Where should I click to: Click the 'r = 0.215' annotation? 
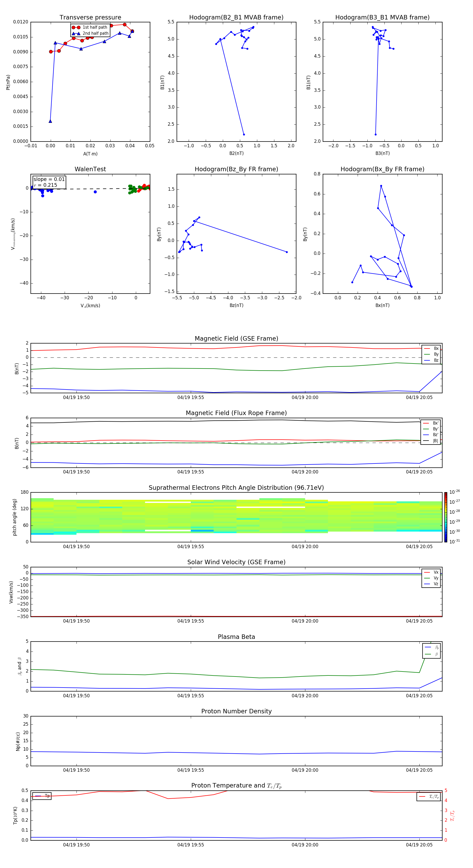click(45, 185)
